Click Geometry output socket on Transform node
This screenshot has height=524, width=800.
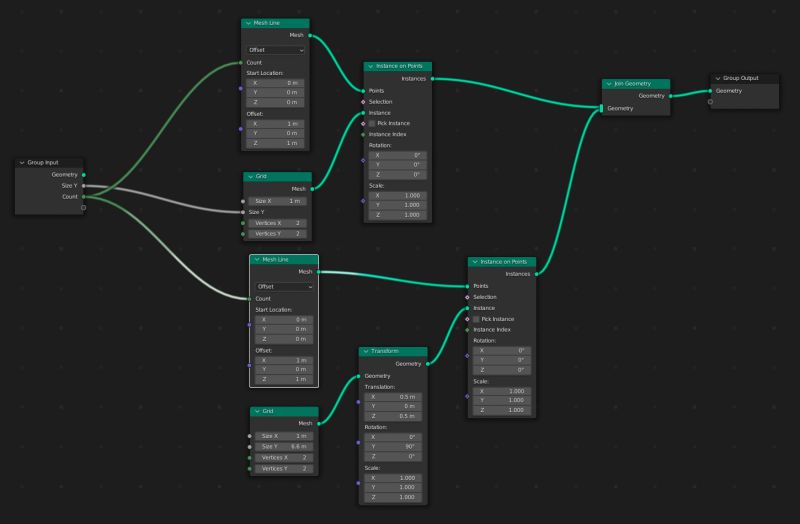point(428,364)
